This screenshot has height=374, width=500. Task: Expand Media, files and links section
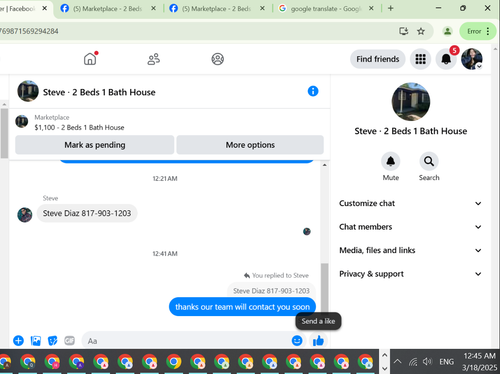(x=410, y=250)
